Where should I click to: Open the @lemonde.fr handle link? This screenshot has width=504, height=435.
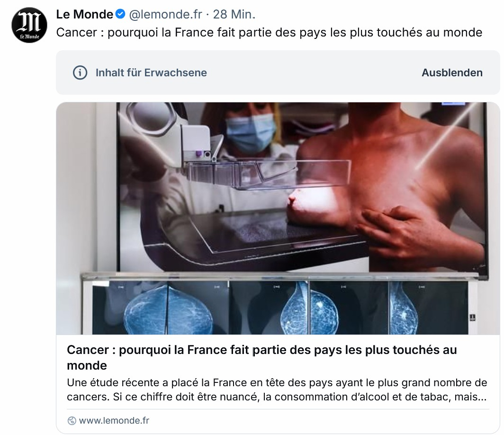click(x=165, y=15)
